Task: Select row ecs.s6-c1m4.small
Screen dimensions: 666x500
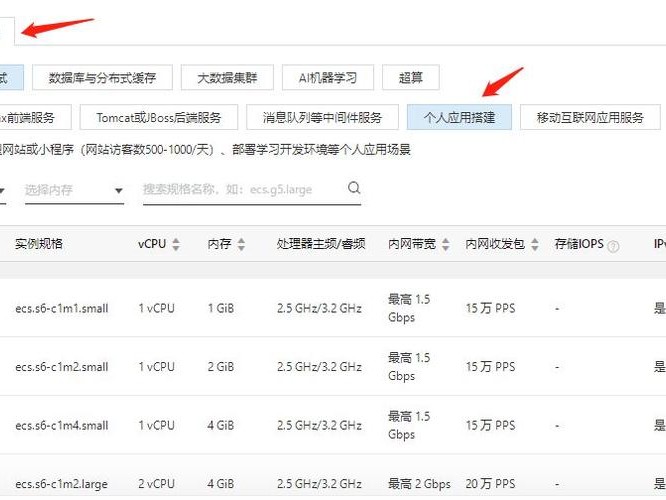Action: pos(333,425)
